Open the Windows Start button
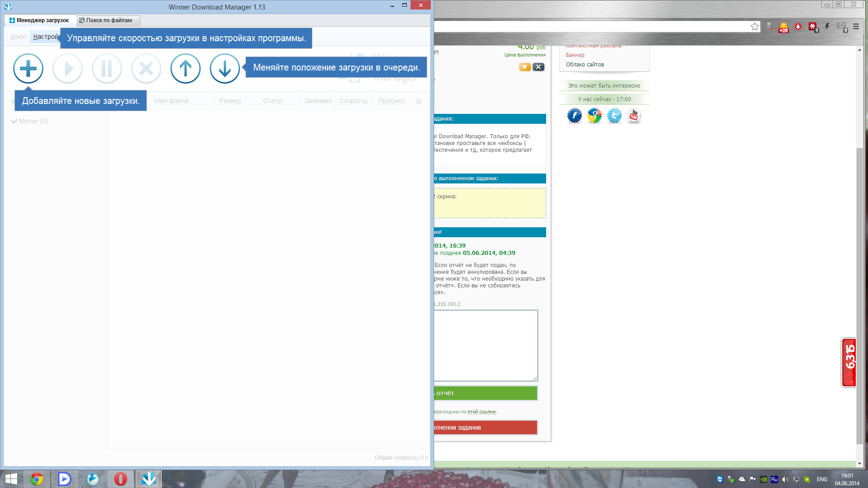This screenshot has width=868, height=488. pyautogui.click(x=11, y=479)
